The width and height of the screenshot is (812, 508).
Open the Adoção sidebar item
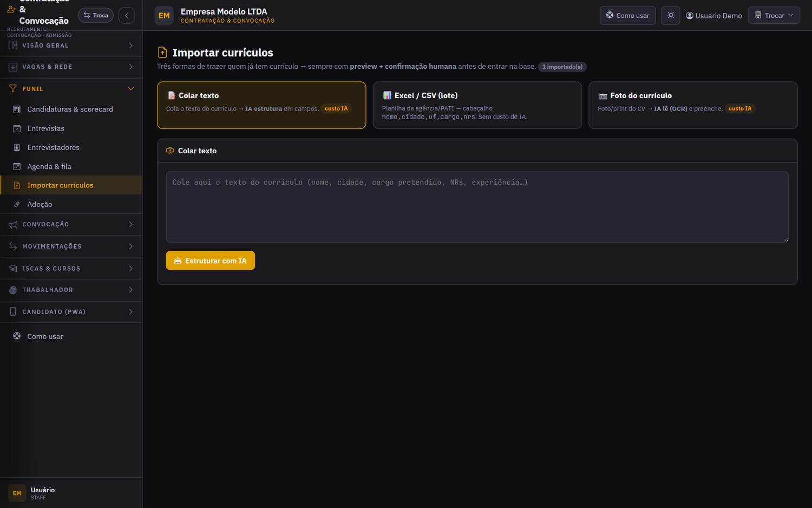[71, 204]
